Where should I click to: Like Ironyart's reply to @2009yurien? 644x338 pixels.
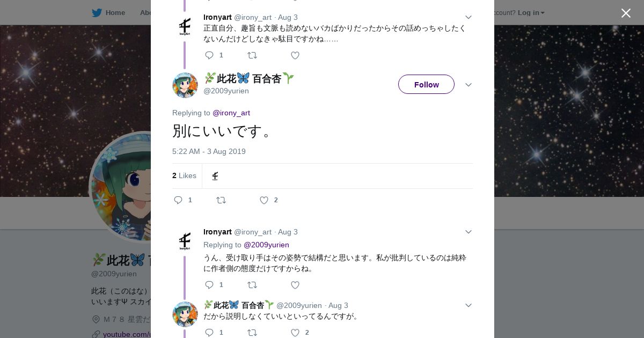pos(295,285)
